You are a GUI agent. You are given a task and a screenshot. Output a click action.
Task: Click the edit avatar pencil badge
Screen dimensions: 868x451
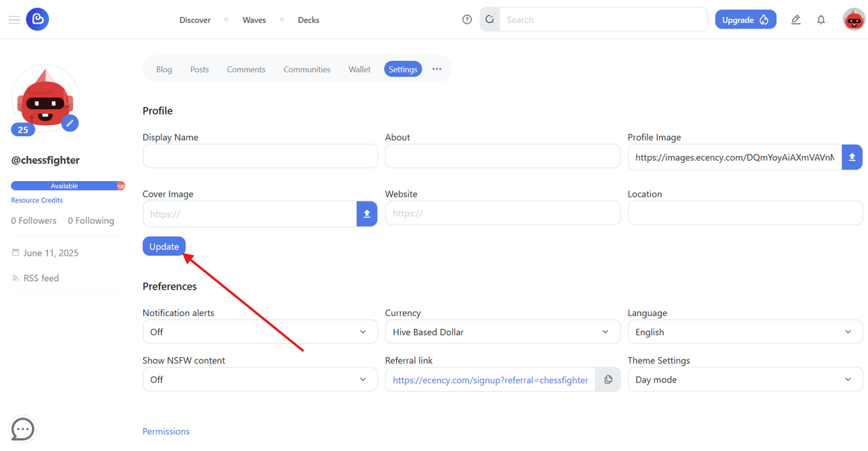70,123
